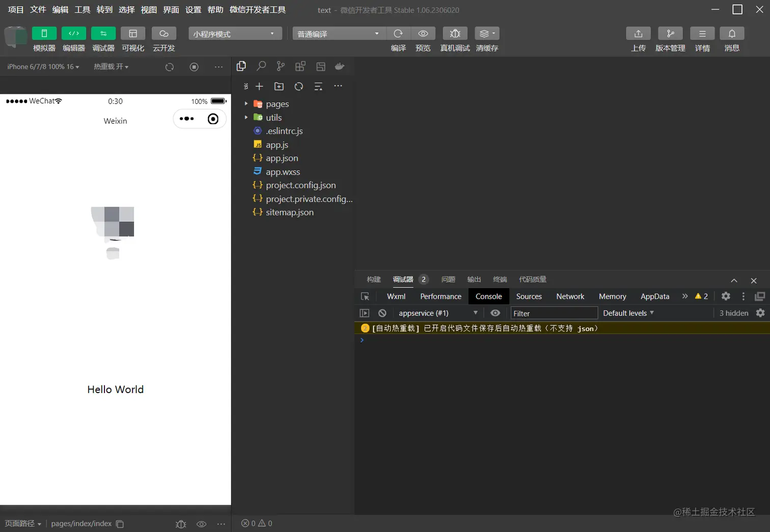The width and height of the screenshot is (770, 532).
Task: Open the Wxml devtools tab
Action: [396, 296]
